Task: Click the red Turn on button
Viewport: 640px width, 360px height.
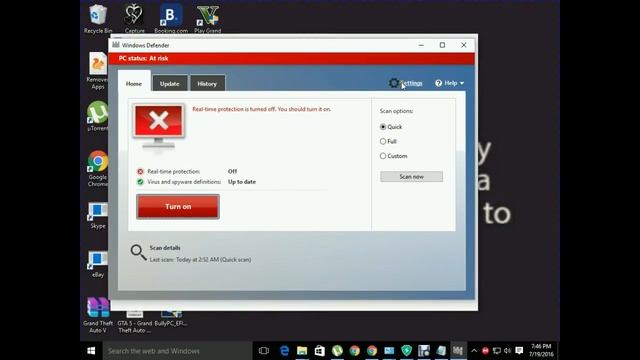Action: point(178,207)
